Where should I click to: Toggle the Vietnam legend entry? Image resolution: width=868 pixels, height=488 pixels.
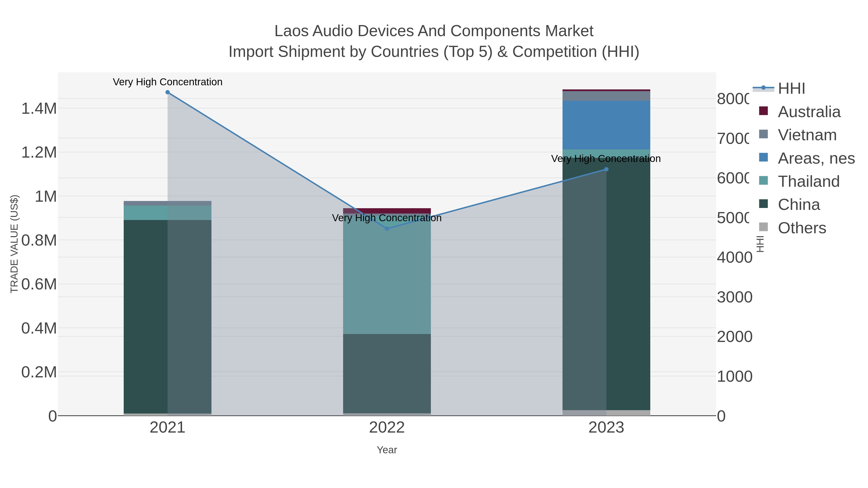[798, 135]
